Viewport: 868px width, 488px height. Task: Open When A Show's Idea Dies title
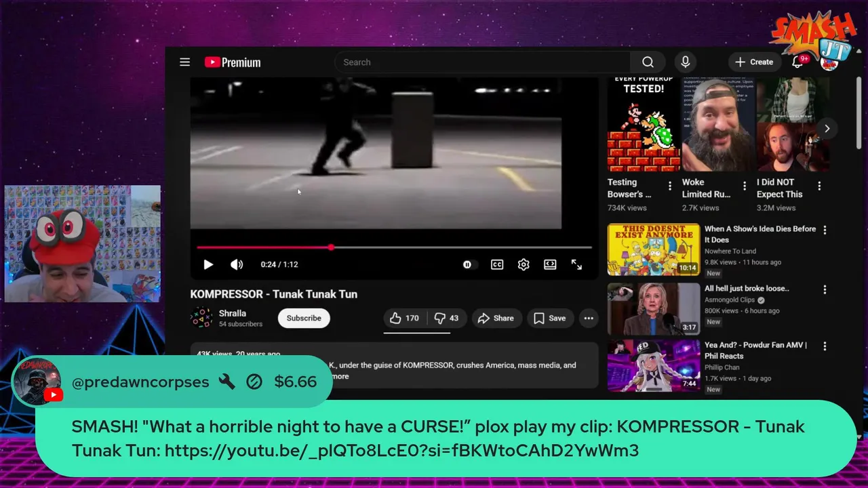tap(760, 235)
